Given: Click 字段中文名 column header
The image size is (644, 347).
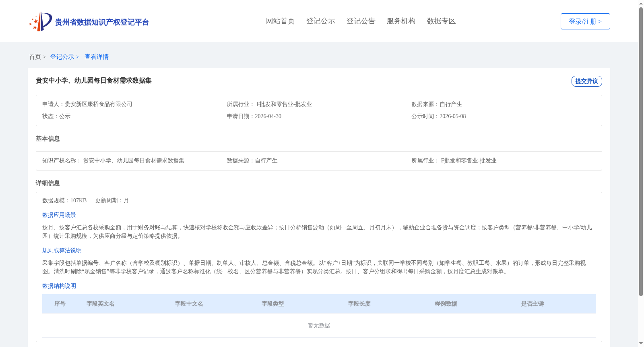Looking at the screenshot, I should tap(189, 303).
